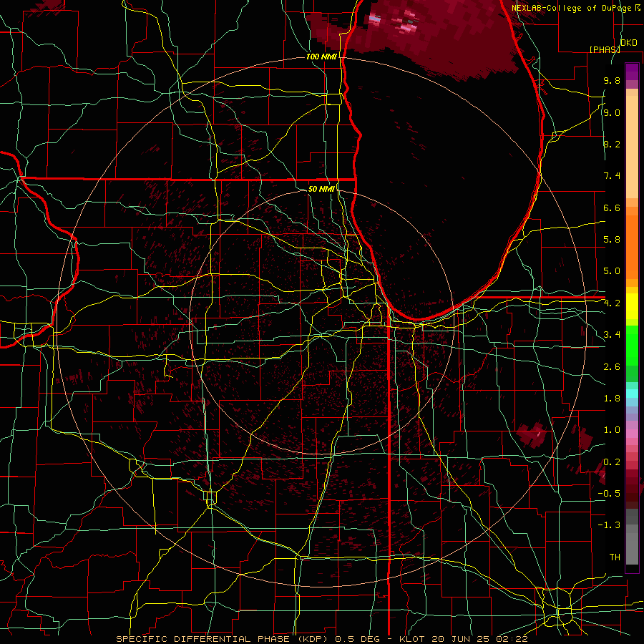Click the 8.2 scale value
This screenshot has height=644, width=644.
(612, 144)
